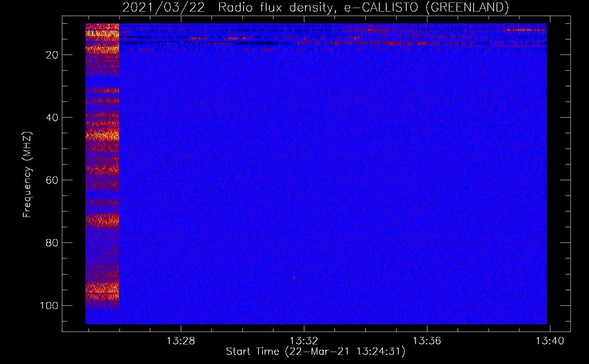The width and height of the screenshot is (589, 364).
Task: Click the 'Start Time (22-Mar-21 13:24:31)' label
Action: 315,352
